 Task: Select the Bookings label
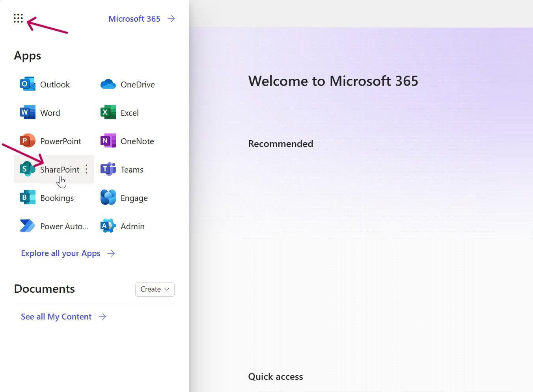pyautogui.click(x=57, y=198)
